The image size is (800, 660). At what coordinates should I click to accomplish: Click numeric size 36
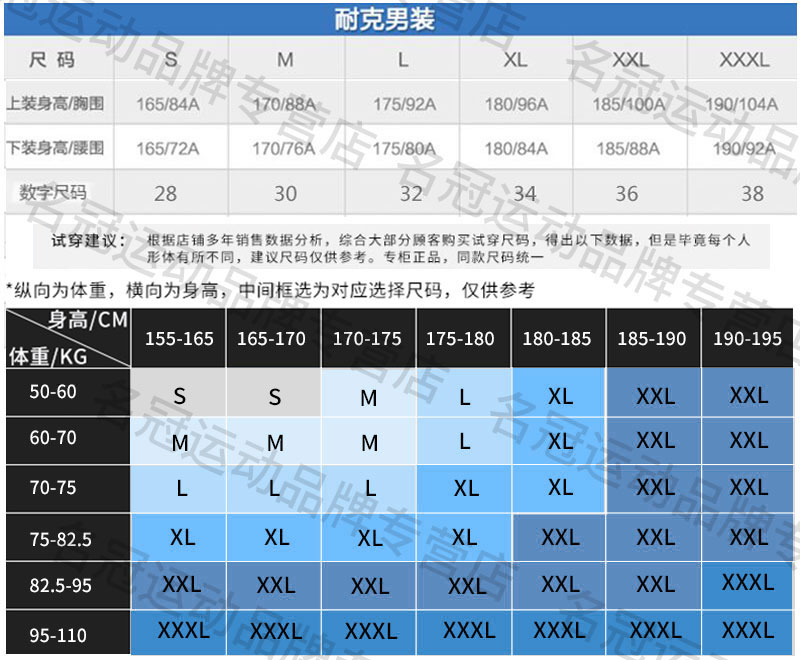pyautogui.click(x=627, y=194)
